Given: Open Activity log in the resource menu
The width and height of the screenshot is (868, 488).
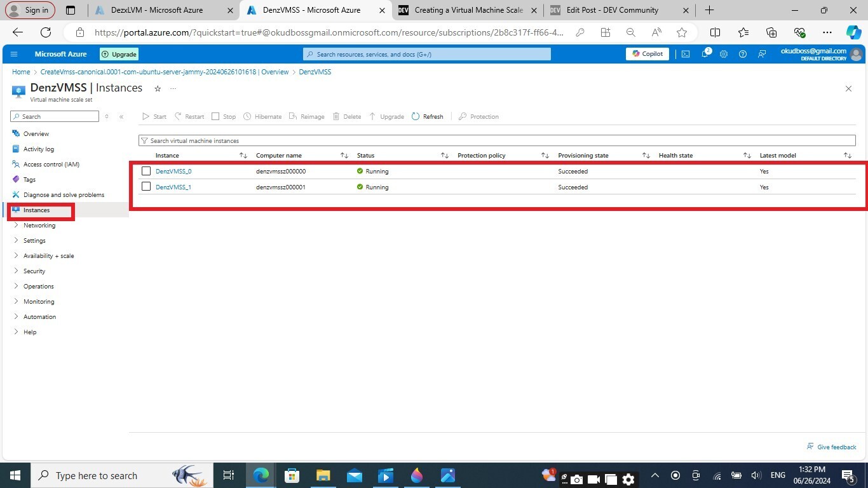Looking at the screenshot, I should [39, 149].
